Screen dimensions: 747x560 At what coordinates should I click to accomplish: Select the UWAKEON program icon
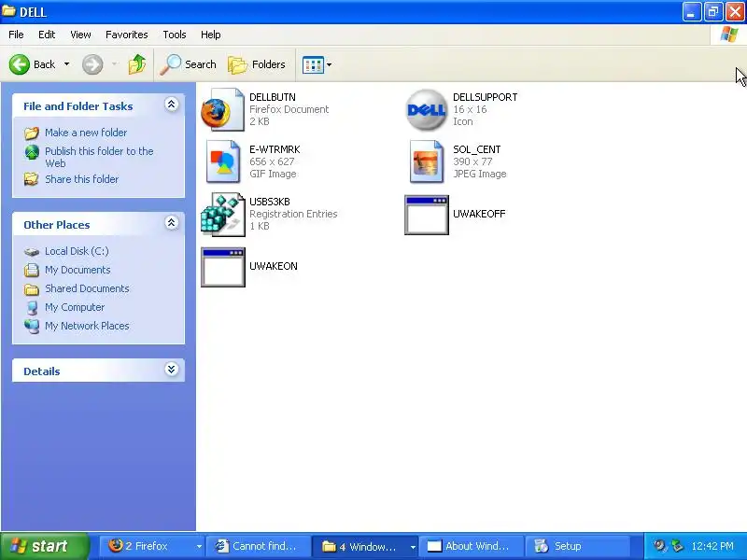[223, 267]
